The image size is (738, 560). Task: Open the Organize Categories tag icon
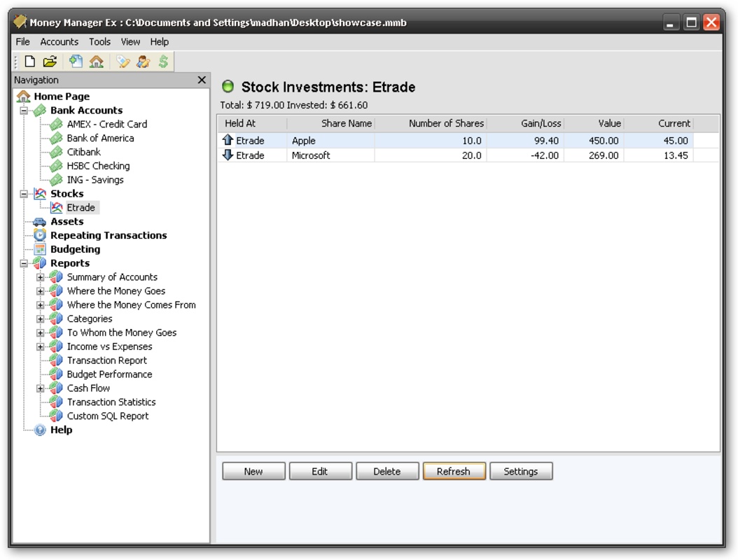[123, 62]
